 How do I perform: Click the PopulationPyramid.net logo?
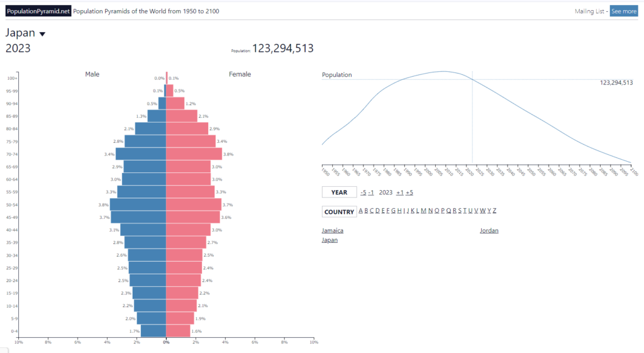click(x=39, y=11)
